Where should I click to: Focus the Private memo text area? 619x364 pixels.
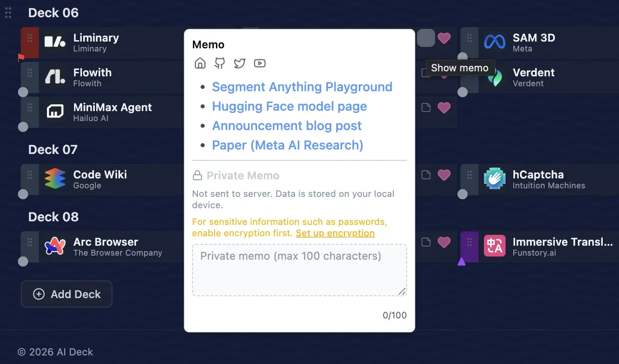click(x=300, y=270)
